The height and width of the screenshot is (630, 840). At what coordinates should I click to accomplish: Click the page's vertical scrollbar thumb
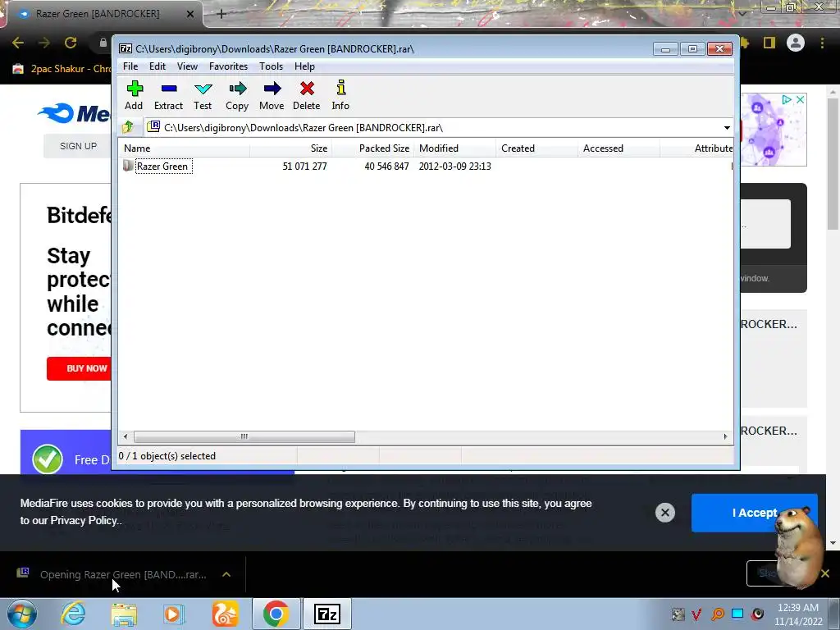click(x=833, y=165)
